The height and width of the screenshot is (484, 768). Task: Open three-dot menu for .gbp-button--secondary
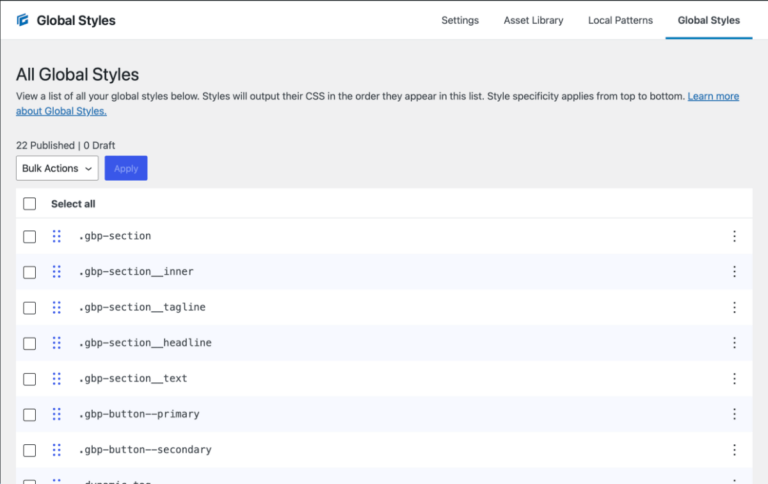tap(734, 450)
